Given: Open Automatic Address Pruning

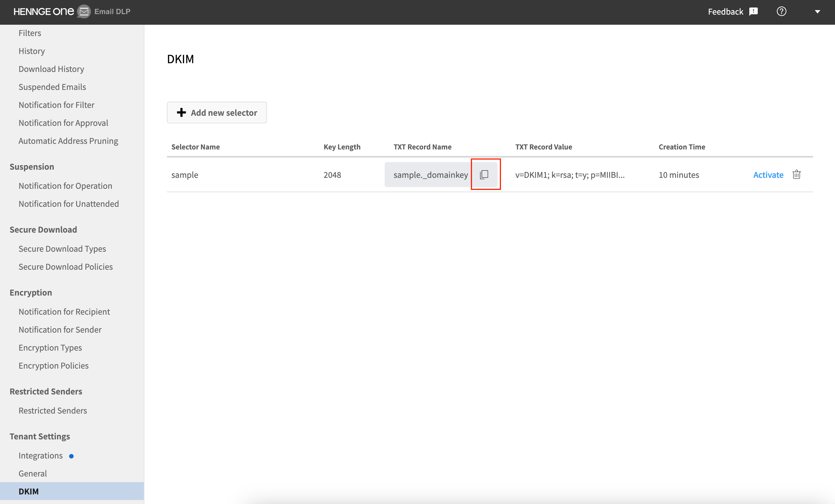Looking at the screenshot, I should 69,141.
